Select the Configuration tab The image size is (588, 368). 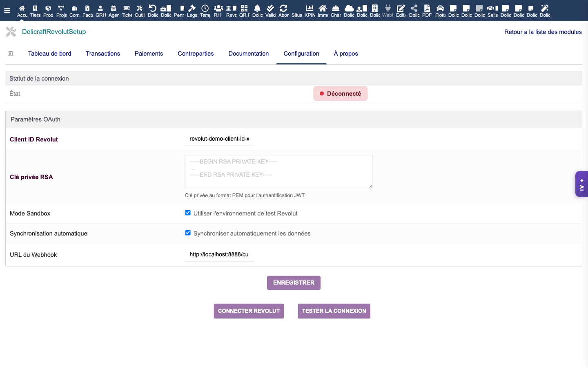pyautogui.click(x=301, y=54)
